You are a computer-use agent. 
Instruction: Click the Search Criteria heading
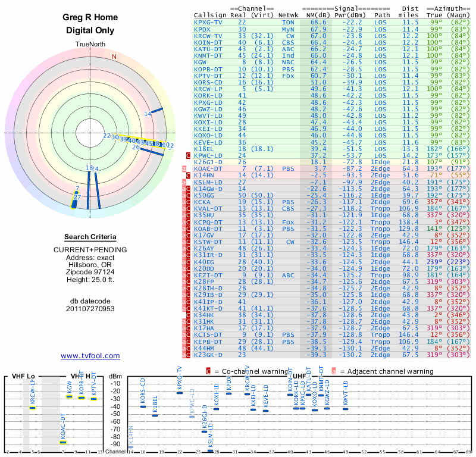[90, 237]
